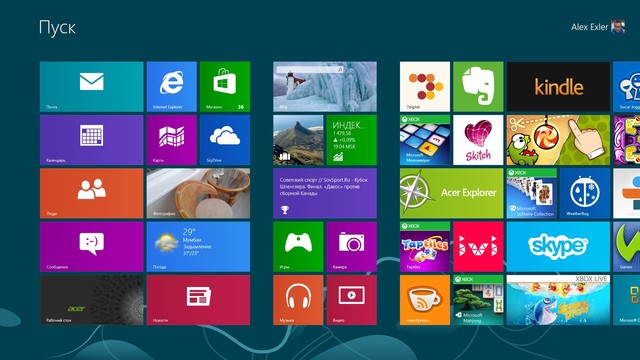Screen dimensions: 640x360
Task: Click the Alex Exler user name
Action: [x=589, y=27]
